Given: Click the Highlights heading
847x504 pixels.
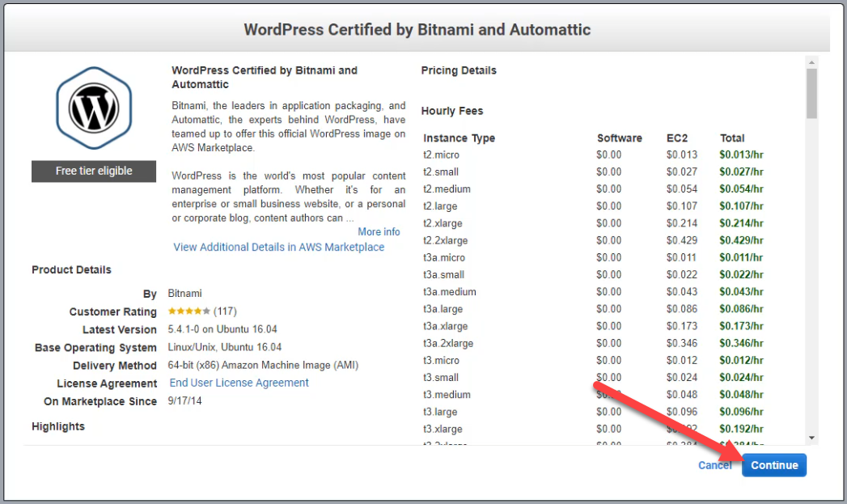Looking at the screenshot, I should pyautogui.click(x=58, y=426).
